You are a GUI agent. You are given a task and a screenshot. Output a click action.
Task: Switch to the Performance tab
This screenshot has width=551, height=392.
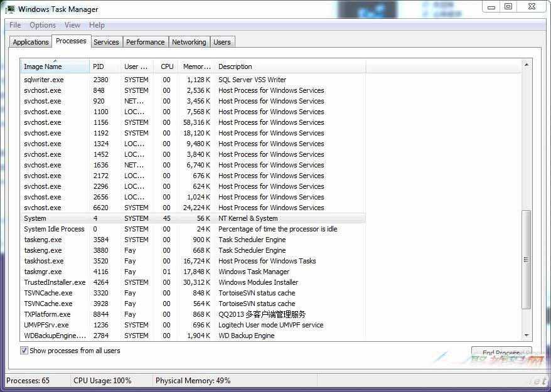click(145, 41)
